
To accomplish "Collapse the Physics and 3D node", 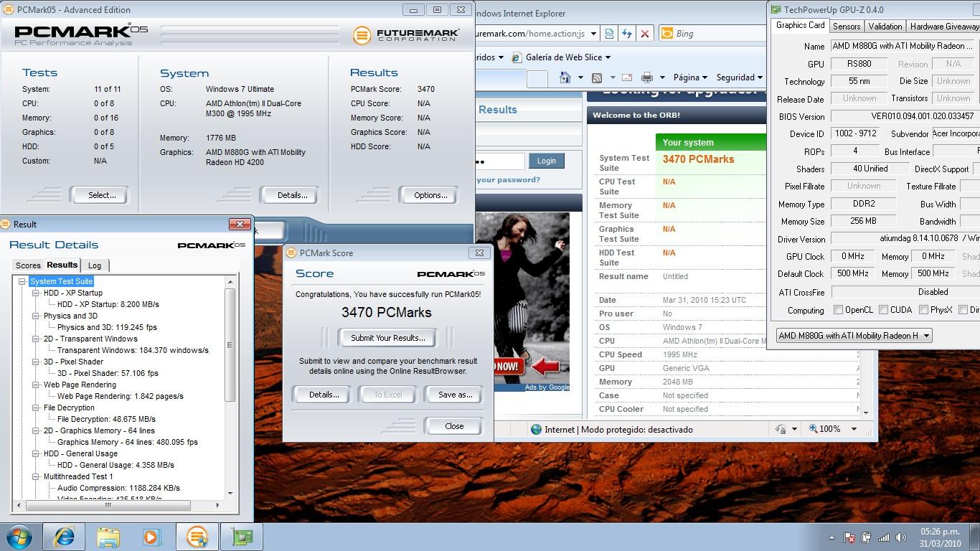I will pyautogui.click(x=35, y=316).
